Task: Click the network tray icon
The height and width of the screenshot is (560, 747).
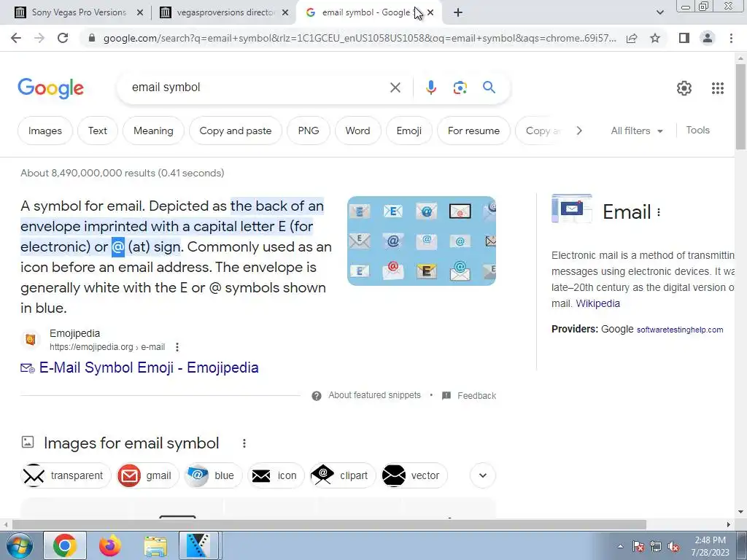Action: tap(656, 547)
